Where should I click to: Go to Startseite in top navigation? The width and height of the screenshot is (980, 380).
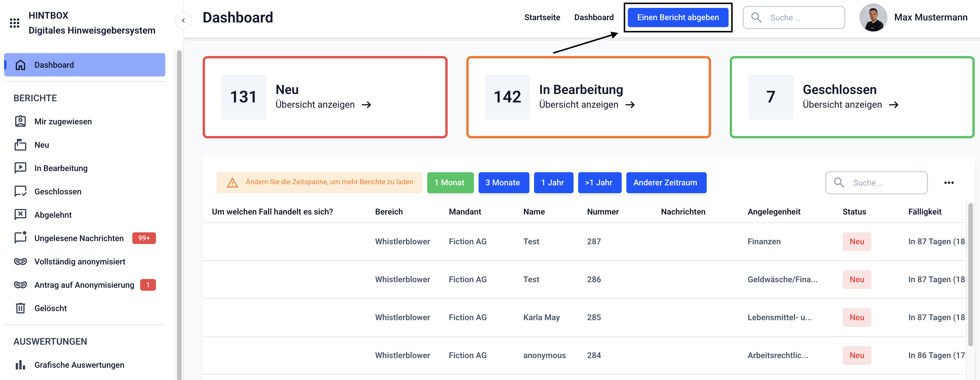pos(542,18)
